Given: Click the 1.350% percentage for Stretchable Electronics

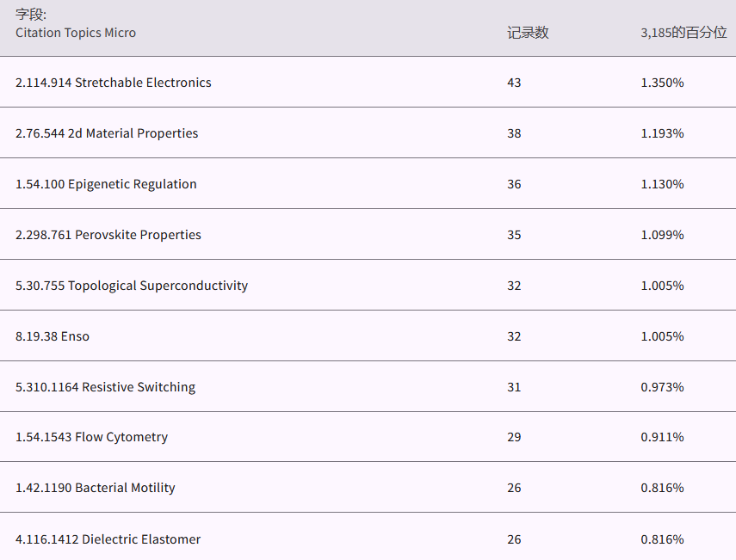Looking at the screenshot, I should click(x=662, y=83).
